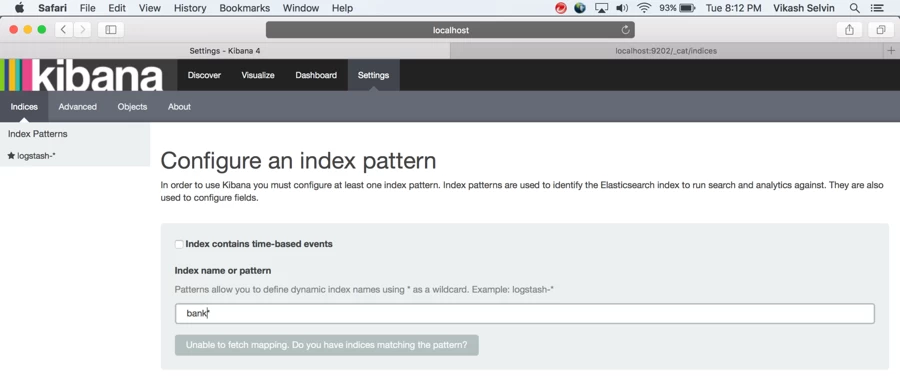Show all tabs overview icon
900x389 pixels.
click(880, 30)
